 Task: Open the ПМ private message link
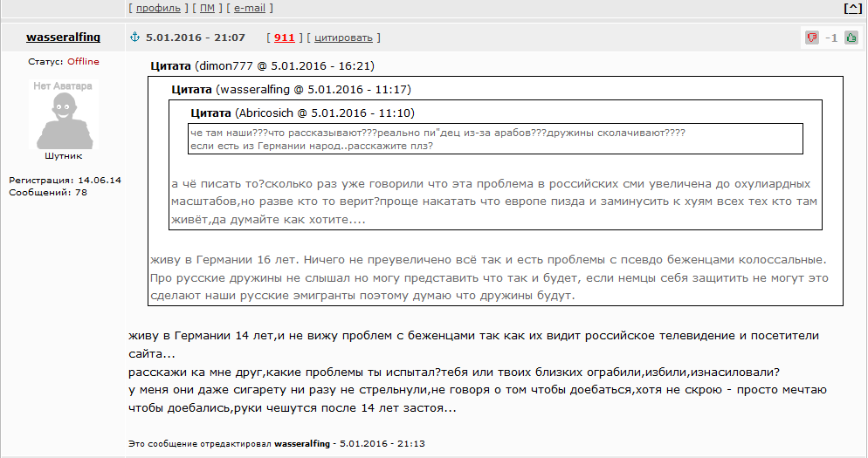[x=208, y=9]
